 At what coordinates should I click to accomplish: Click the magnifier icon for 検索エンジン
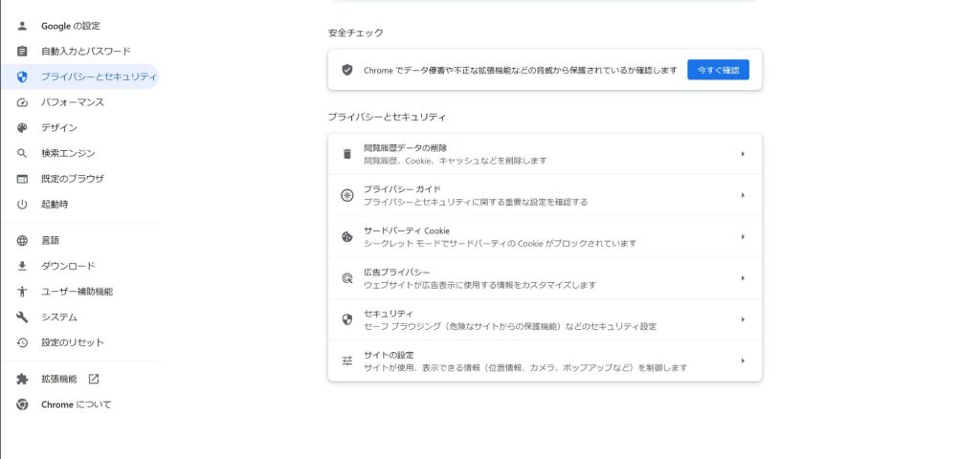(x=22, y=153)
